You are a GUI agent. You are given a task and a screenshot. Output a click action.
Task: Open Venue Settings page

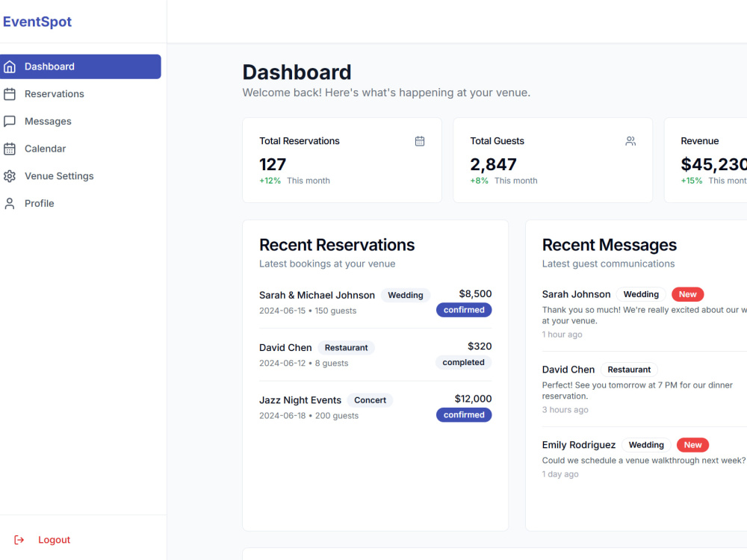81,176
